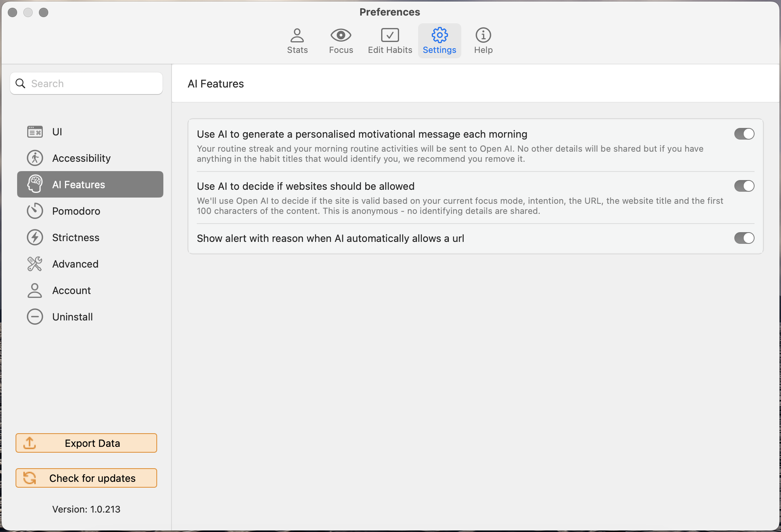The image size is (781, 532).
Task: Switch to the Settings tab label
Action: [440, 50]
